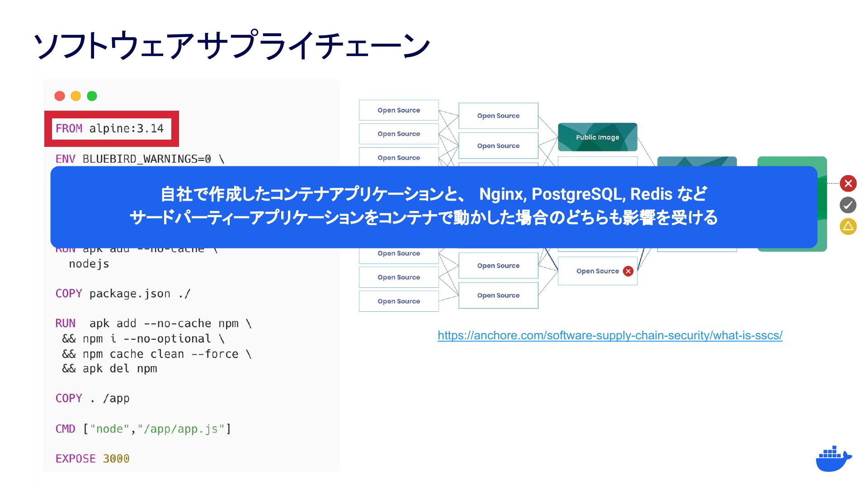
Task: Click the yellow warning triangle icon
Action: (848, 226)
